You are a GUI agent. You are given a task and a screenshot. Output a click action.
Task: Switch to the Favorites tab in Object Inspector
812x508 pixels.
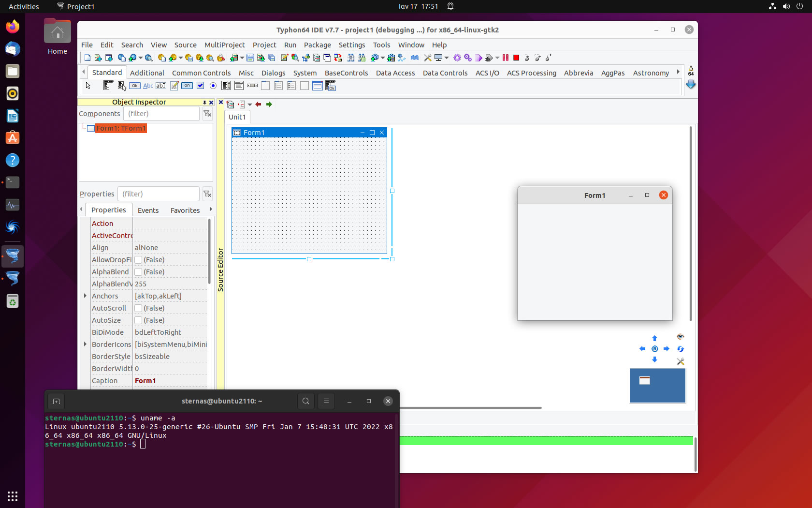point(185,210)
